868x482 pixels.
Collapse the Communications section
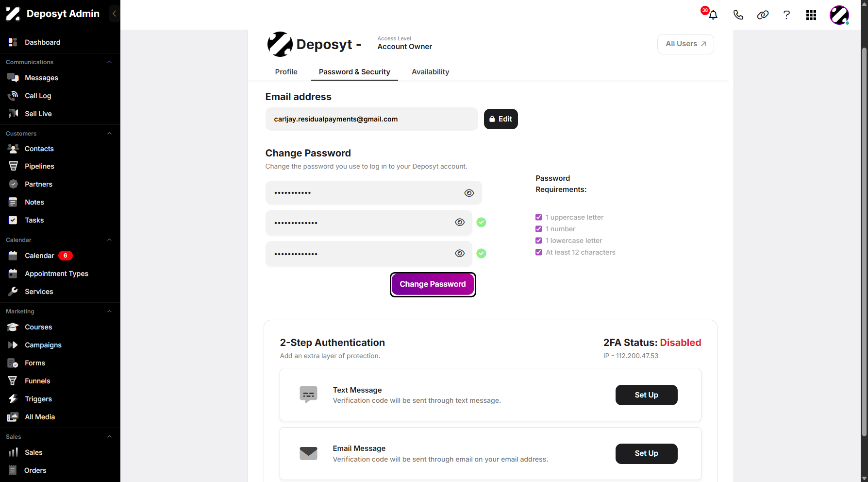[109, 62]
